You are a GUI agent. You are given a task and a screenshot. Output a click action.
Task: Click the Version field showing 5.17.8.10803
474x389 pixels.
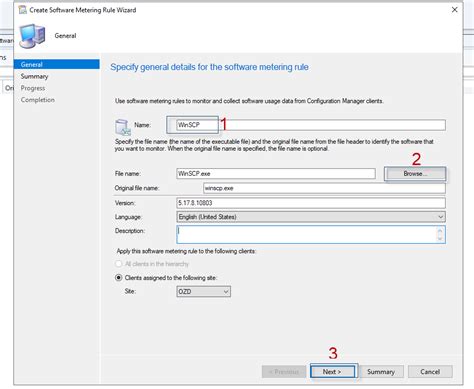pos(311,203)
